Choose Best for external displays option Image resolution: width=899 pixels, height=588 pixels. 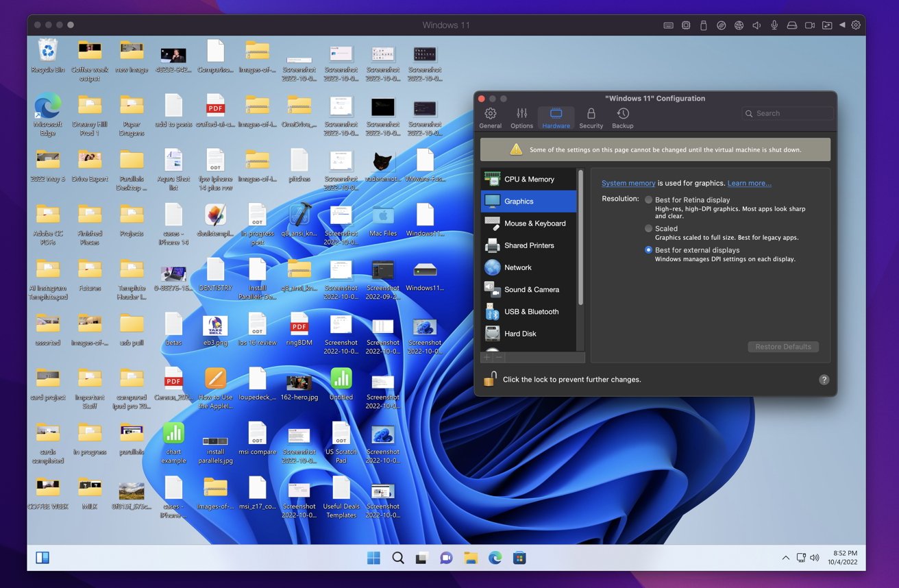pos(648,250)
